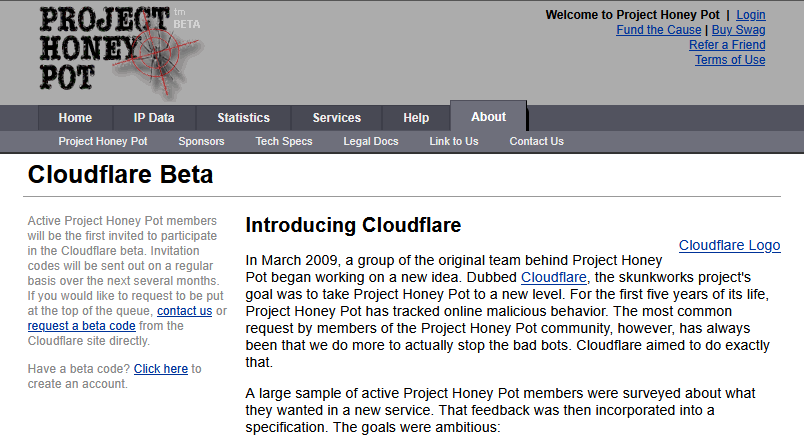Select the Services tab
The image size is (804, 445).
pos(336,118)
